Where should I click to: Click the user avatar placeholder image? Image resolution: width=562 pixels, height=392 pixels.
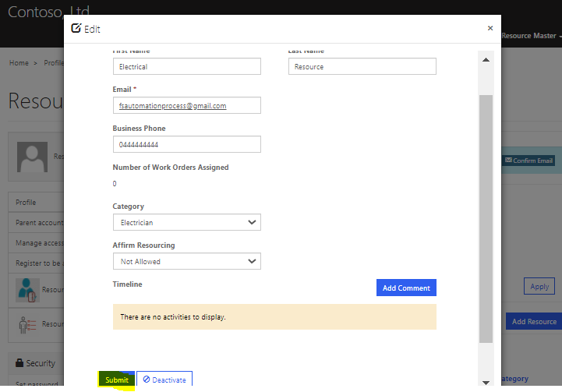click(32, 157)
